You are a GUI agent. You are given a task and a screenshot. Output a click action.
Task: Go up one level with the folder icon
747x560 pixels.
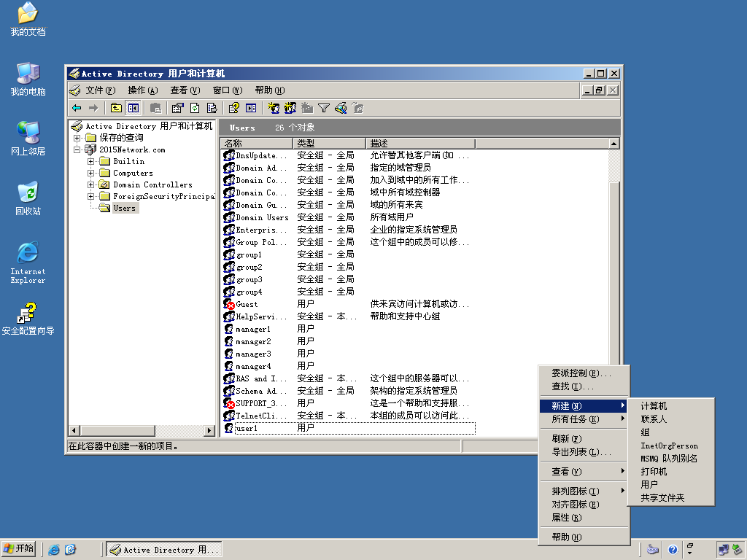point(116,108)
